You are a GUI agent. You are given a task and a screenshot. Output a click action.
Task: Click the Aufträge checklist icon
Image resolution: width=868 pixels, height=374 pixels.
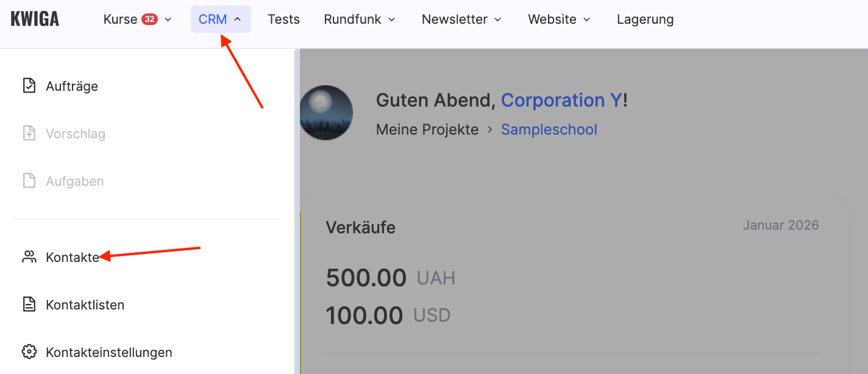[29, 86]
